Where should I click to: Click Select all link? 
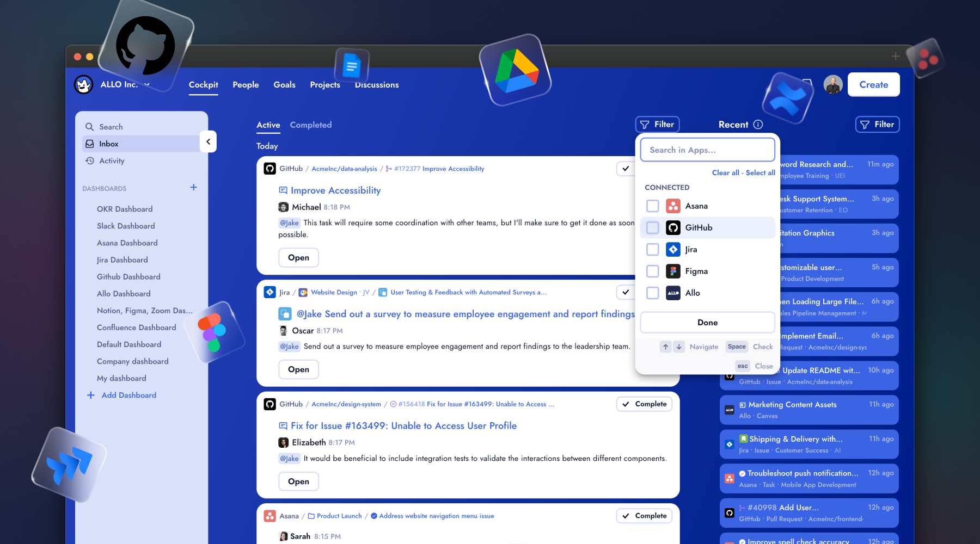[761, 172]
